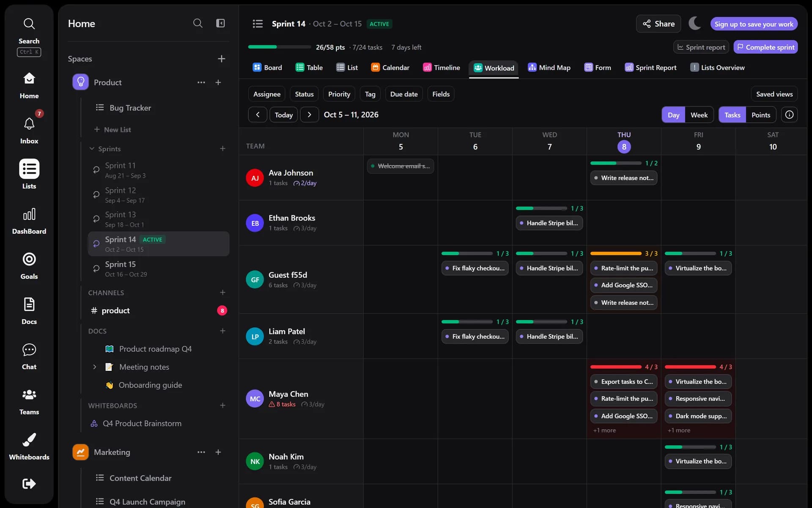
Task: Open Product space more options
Action: [x=201, y=83]
